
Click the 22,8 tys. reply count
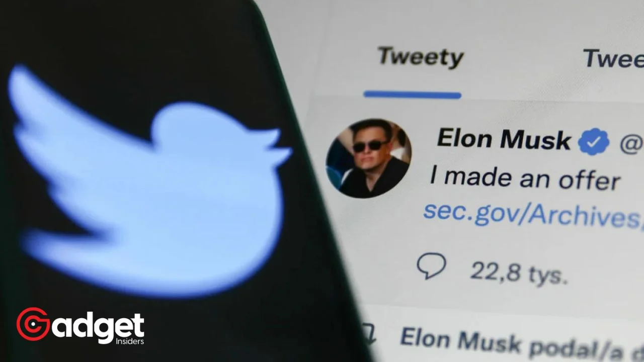[x=519, y=274]
